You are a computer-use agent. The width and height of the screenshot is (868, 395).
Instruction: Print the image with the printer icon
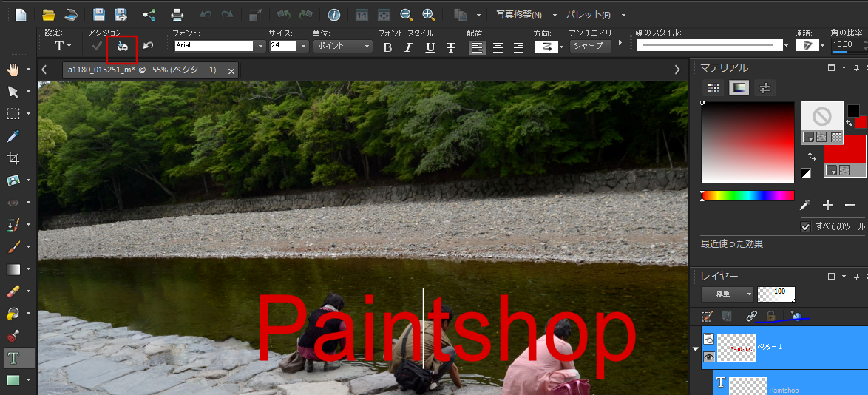(177, 14)
